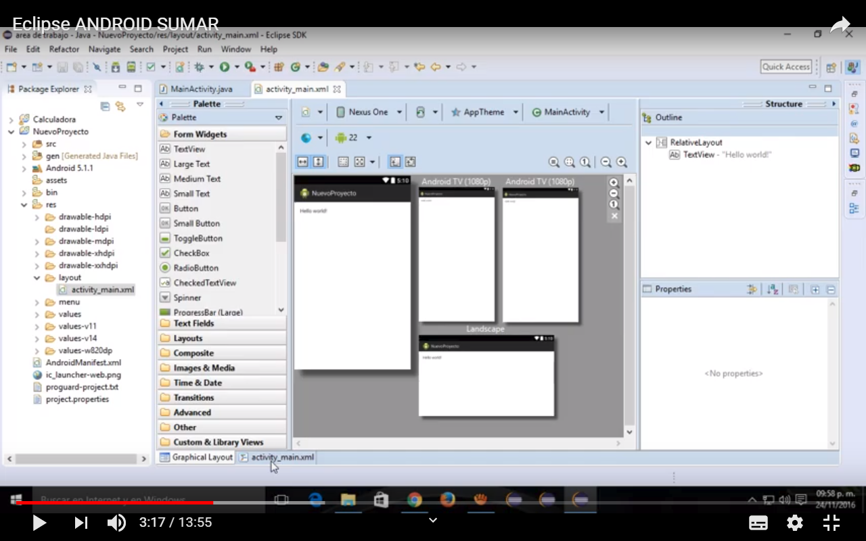Play the video

tap(39, 522)
